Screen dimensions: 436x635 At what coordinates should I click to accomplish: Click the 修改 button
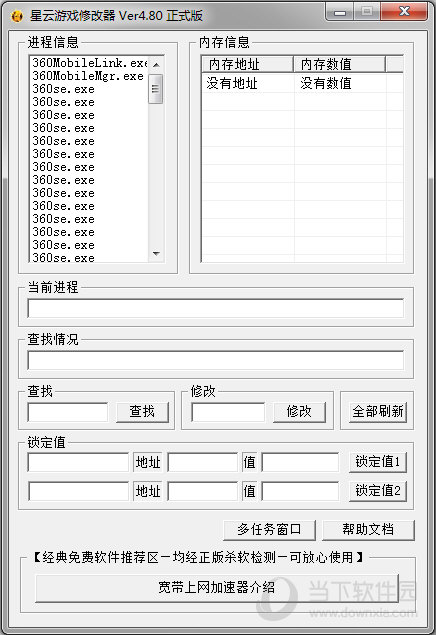[299, 412]
